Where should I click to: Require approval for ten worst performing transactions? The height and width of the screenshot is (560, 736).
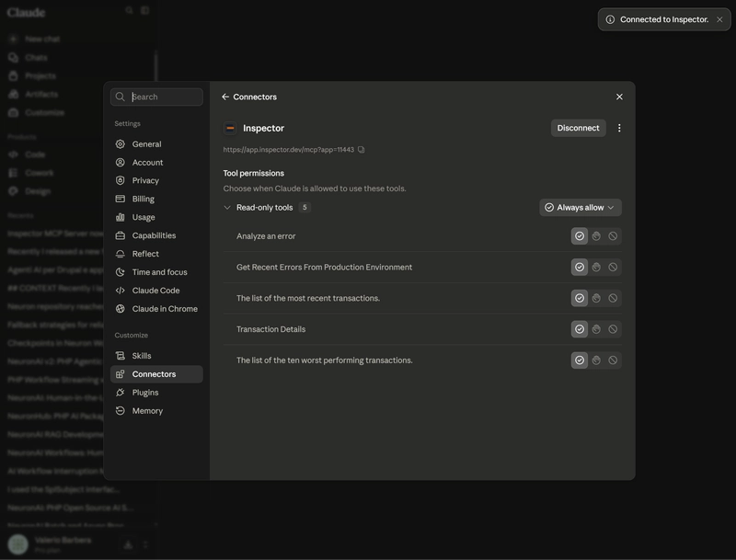pos(596,360)
